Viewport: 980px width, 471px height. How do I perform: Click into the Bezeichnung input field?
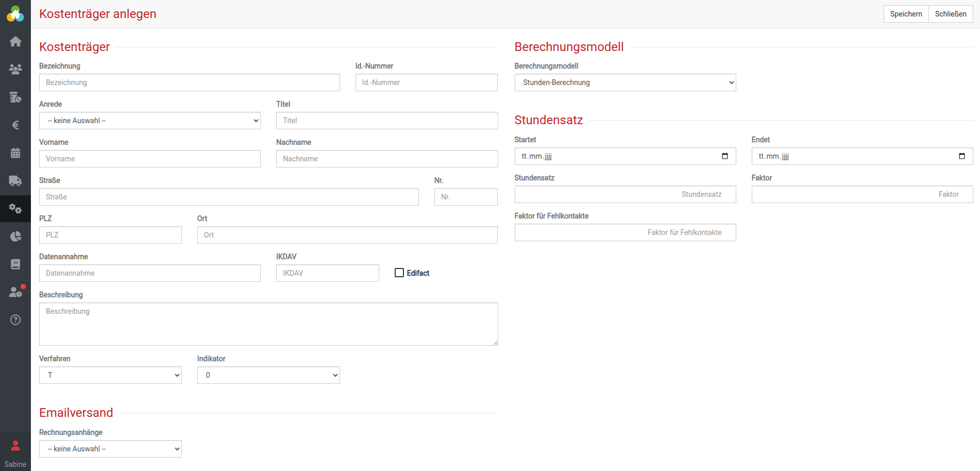point(189,82)
